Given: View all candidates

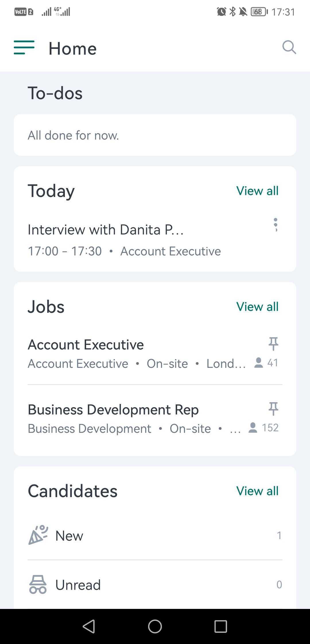Looking at the screenshot, I should click(257, 491).
